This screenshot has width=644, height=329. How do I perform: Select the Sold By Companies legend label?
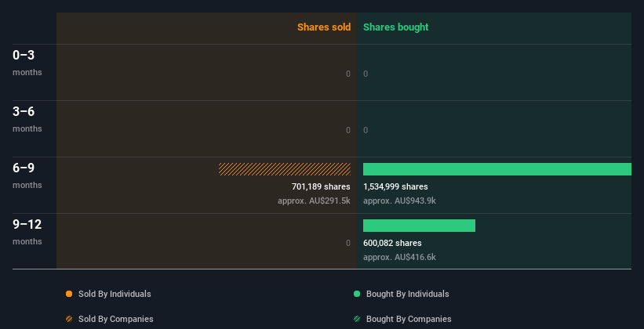tap(116, 319)
